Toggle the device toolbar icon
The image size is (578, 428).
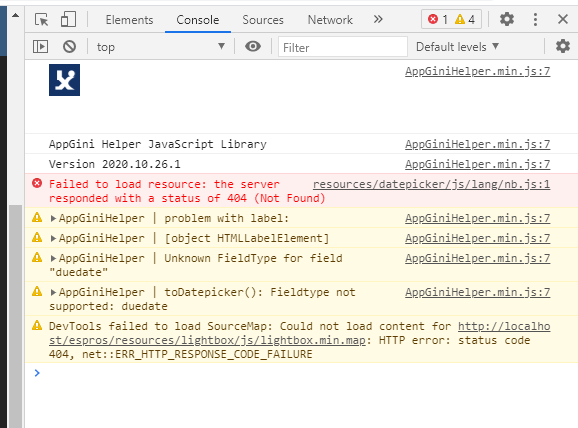point(68,19)
